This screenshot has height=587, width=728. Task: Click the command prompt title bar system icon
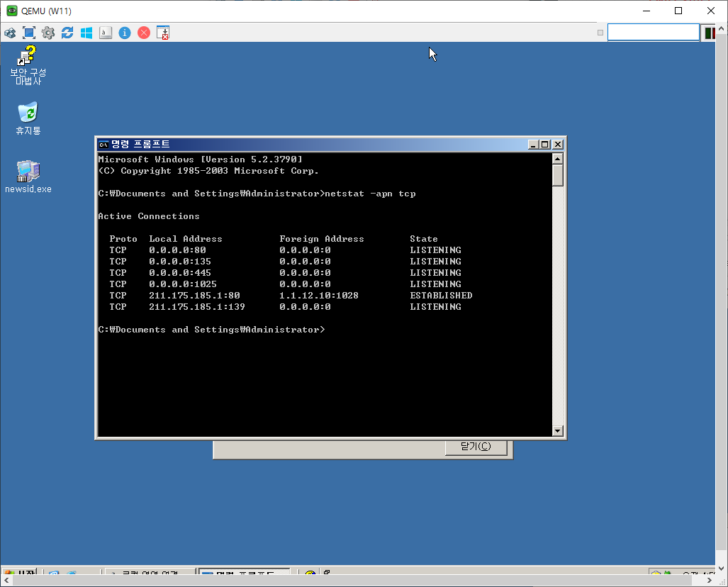103,145
